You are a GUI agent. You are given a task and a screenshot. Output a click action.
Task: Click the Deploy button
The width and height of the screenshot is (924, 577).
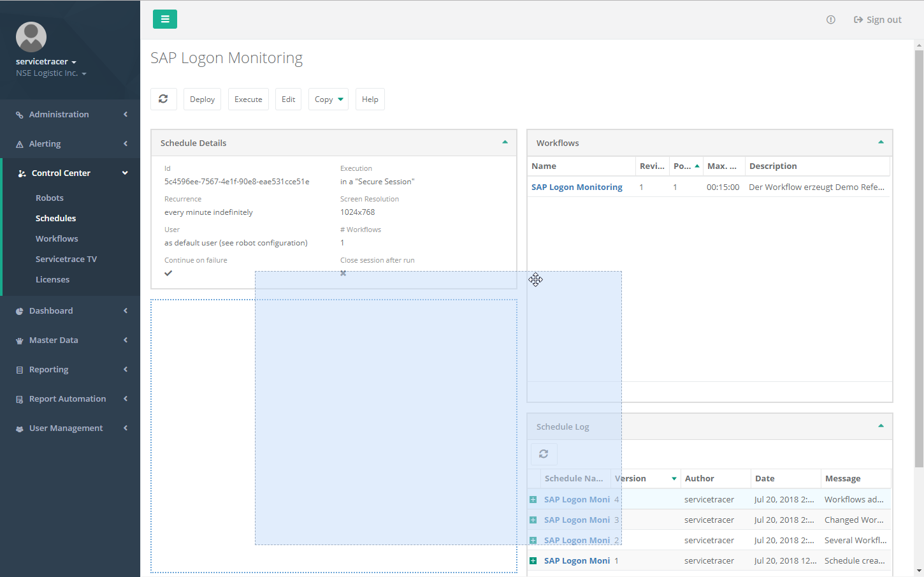pyautogui.click(x=202, y=99)
